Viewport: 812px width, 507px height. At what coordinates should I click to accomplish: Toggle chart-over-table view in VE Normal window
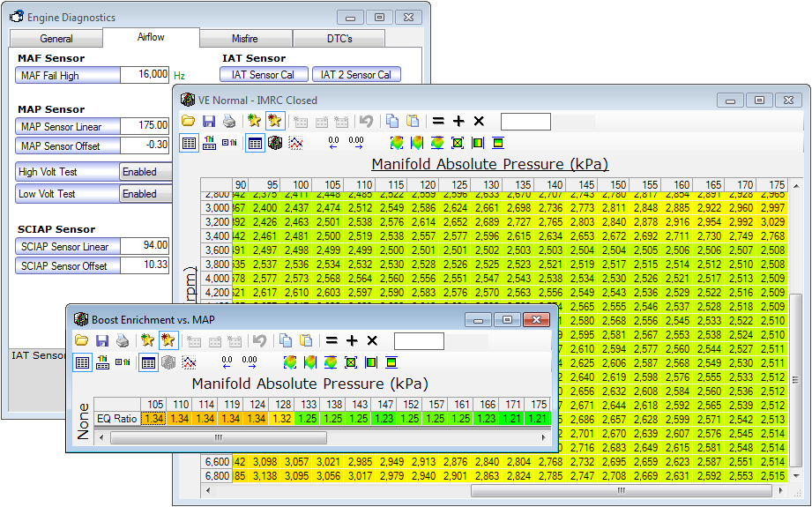click(x=209, y=143)
